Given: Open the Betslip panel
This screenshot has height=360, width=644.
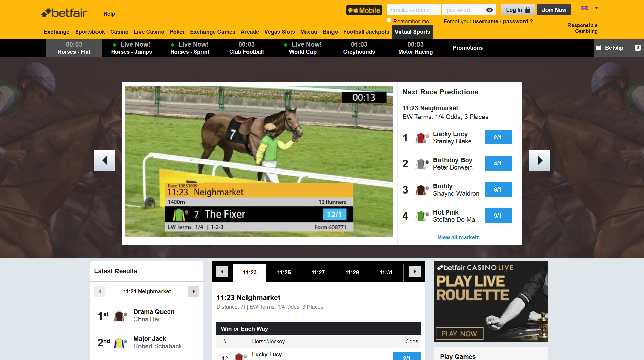Looking at the screenshot, I should [x=619, y=48].
